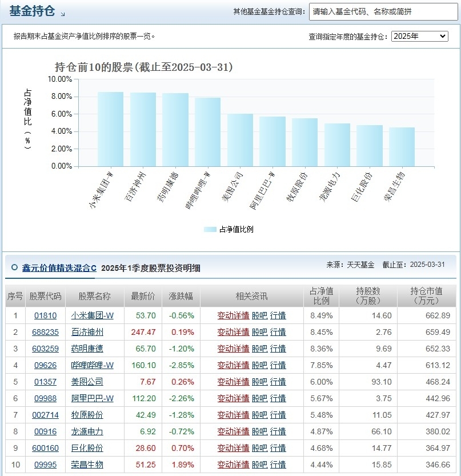Screen dimensions: 461x476
Task: Open the 药明康德 stock name link
Action: pos(87,349)
